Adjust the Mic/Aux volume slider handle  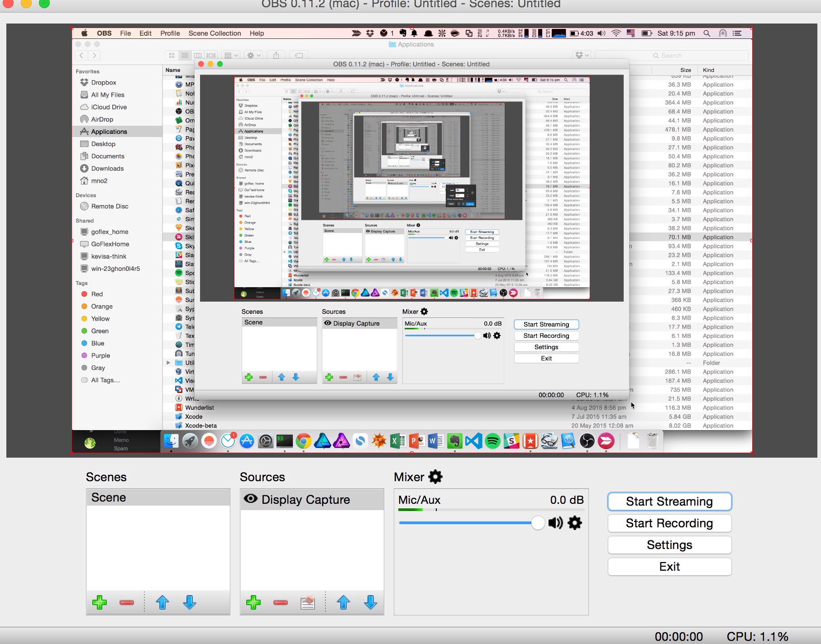538,523
